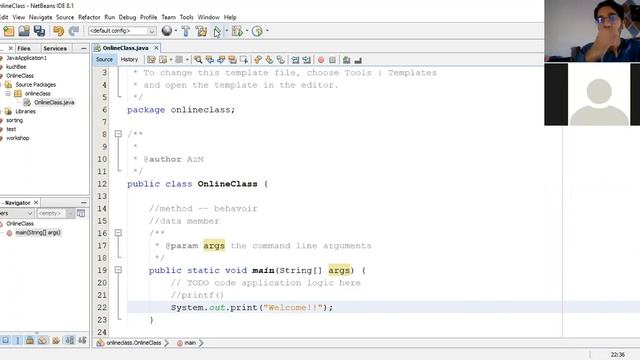The height and width of the screenshot is (360, 640).
Task: Click the Uncomment code icon in editor toolbar
Action: click(x=358, y=60)
